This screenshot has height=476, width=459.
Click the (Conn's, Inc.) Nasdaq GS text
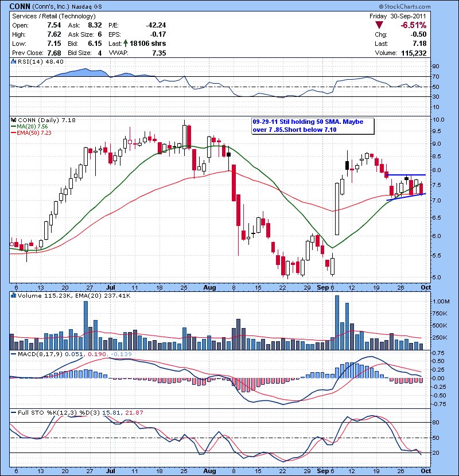[67, 6]
